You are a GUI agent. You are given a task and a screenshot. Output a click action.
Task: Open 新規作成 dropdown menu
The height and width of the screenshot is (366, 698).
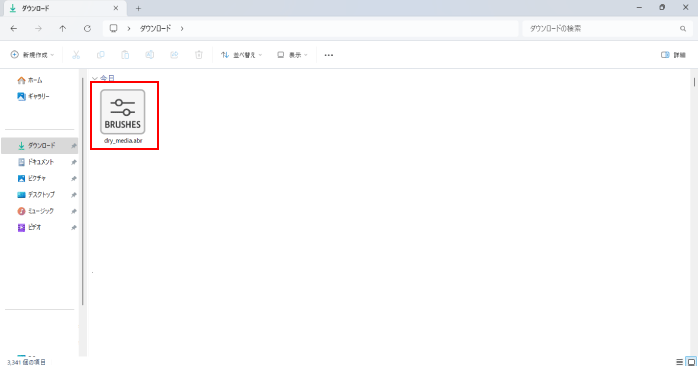32,55
